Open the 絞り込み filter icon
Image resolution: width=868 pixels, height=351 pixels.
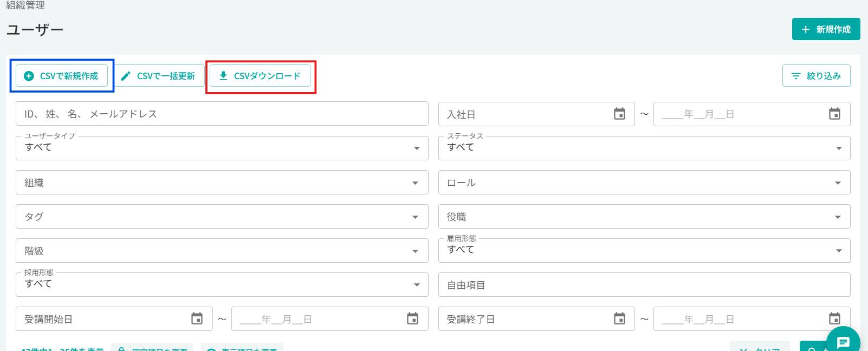(x=795, y=76)
